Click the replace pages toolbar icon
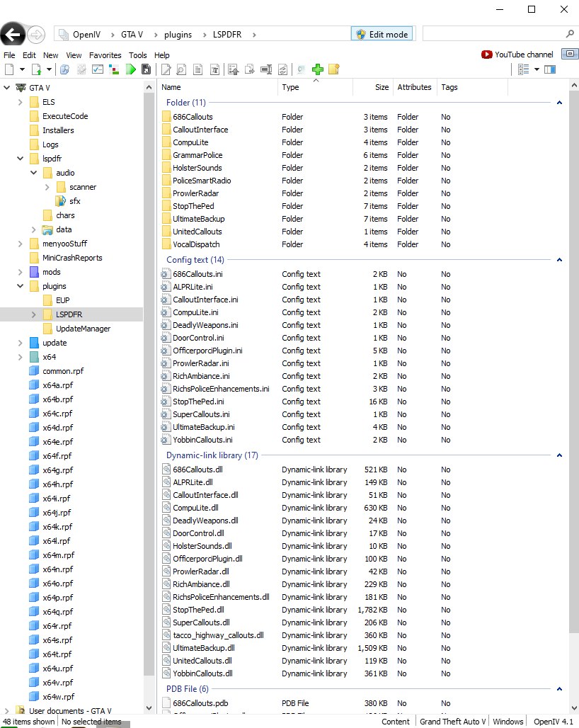 (x=282, y=69)
